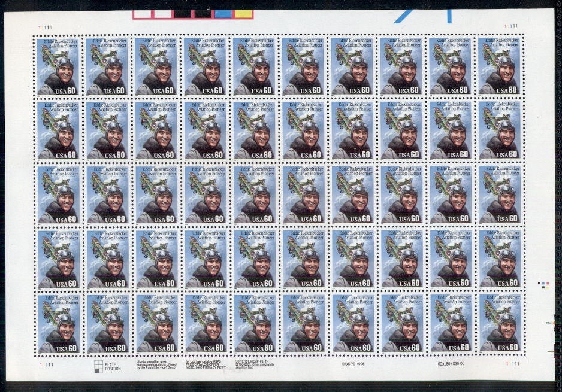
Task: Click the blue diagonal stripe in the top margin
Action: click(404, 16)
